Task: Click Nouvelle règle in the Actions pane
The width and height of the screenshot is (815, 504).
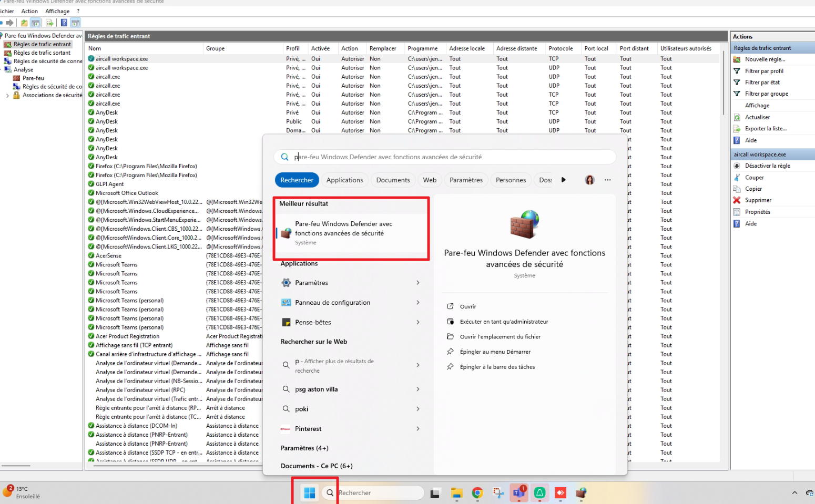Action: [x=765, y=59]
